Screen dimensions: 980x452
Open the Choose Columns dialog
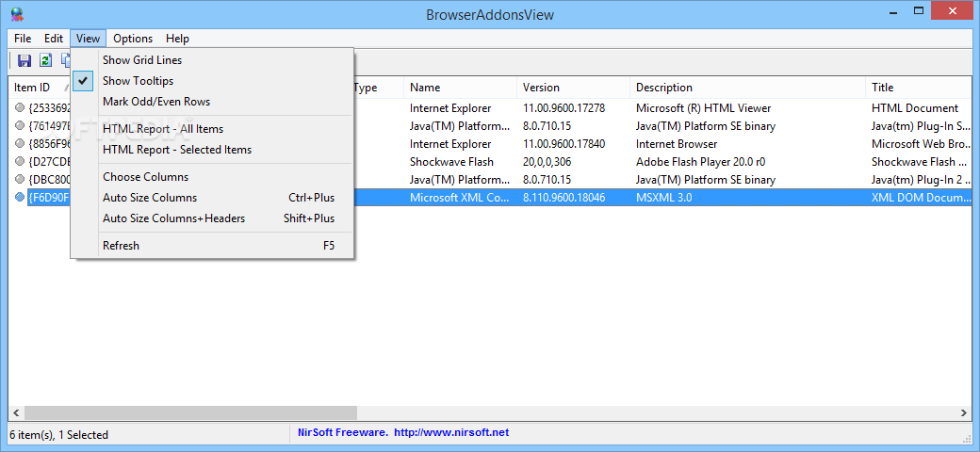pyautogui.click(x=213, y=177)
